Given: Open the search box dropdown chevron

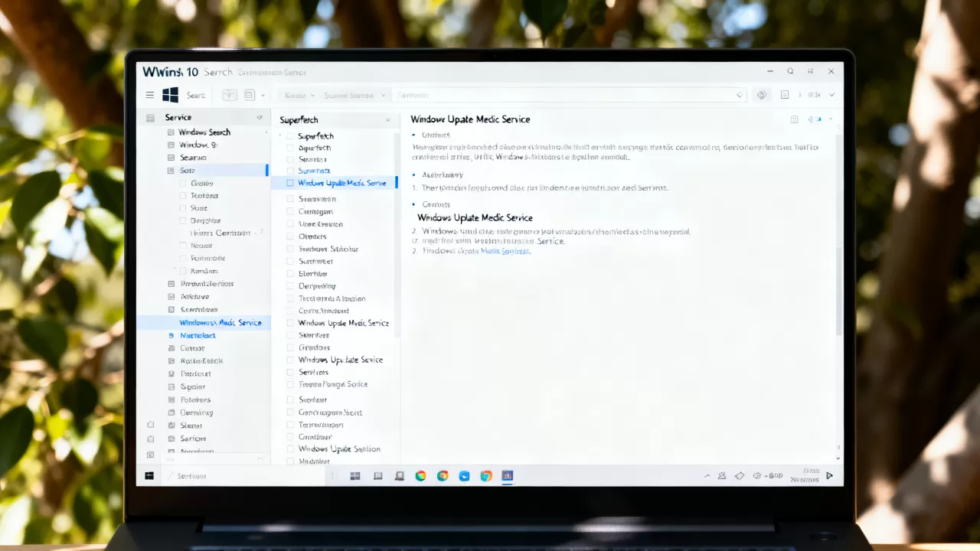Looking at the screenshot, I should tap(739, 96).
